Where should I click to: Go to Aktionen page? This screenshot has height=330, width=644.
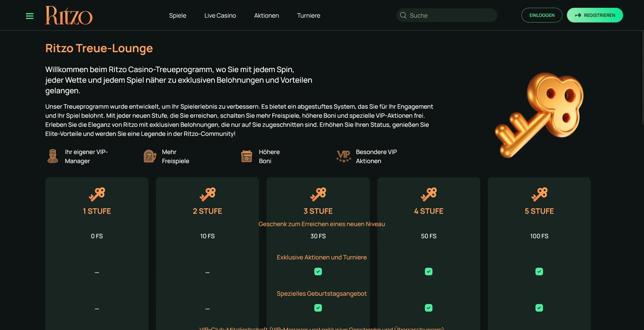[x=266, y=16]
